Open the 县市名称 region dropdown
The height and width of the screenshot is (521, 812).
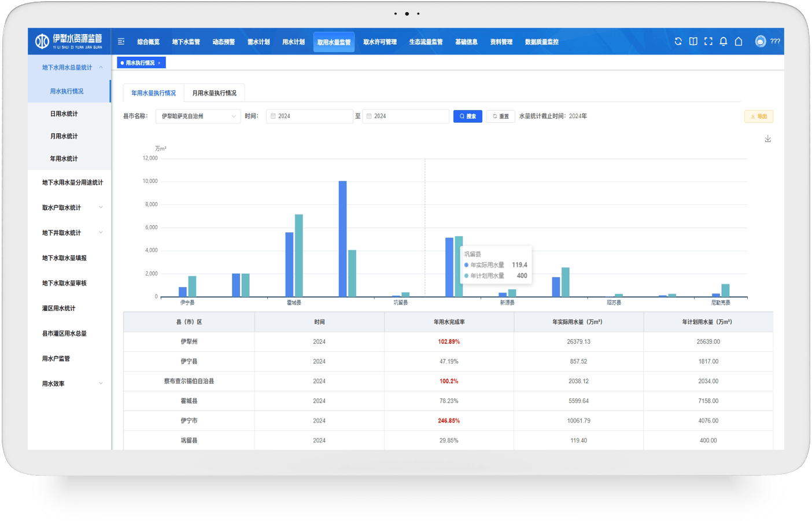tap(198, 116)
